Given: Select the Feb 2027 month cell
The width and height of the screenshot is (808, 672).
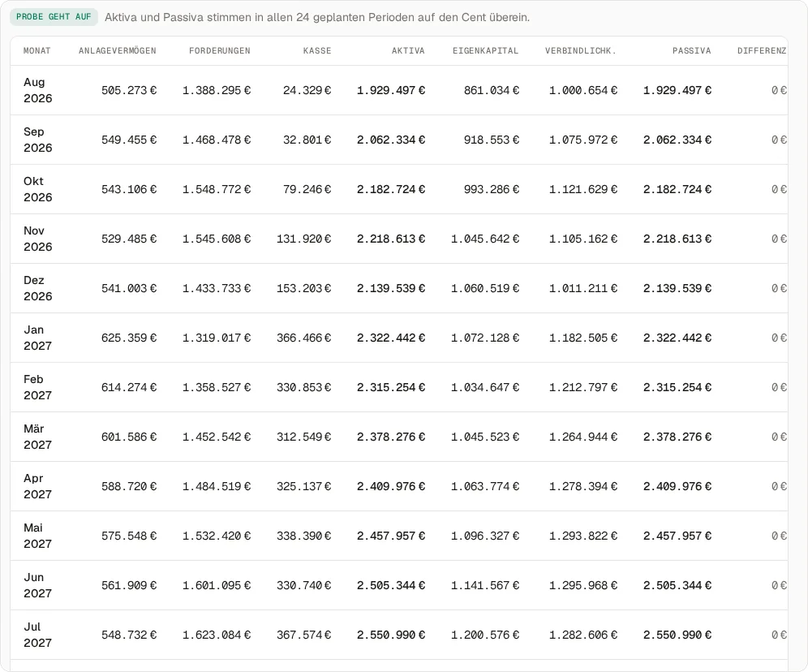Looking at the screenshot, I should pos(37,387).
